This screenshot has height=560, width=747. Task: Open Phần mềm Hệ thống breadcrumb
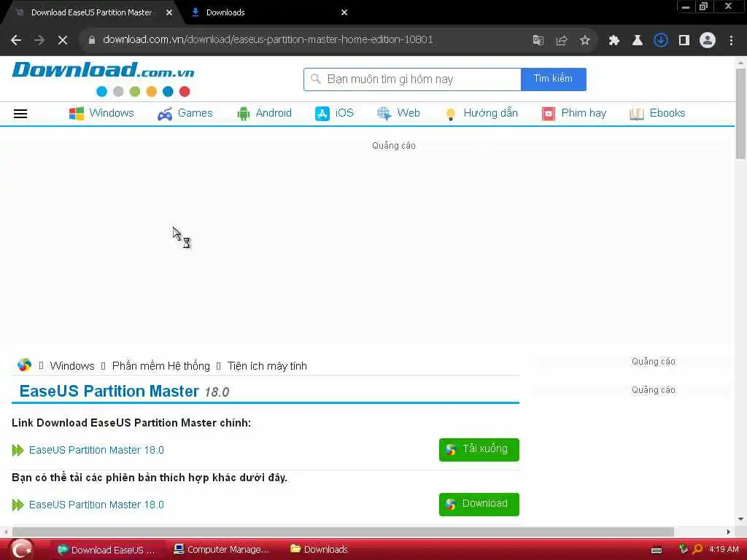[x=160, y=366]
